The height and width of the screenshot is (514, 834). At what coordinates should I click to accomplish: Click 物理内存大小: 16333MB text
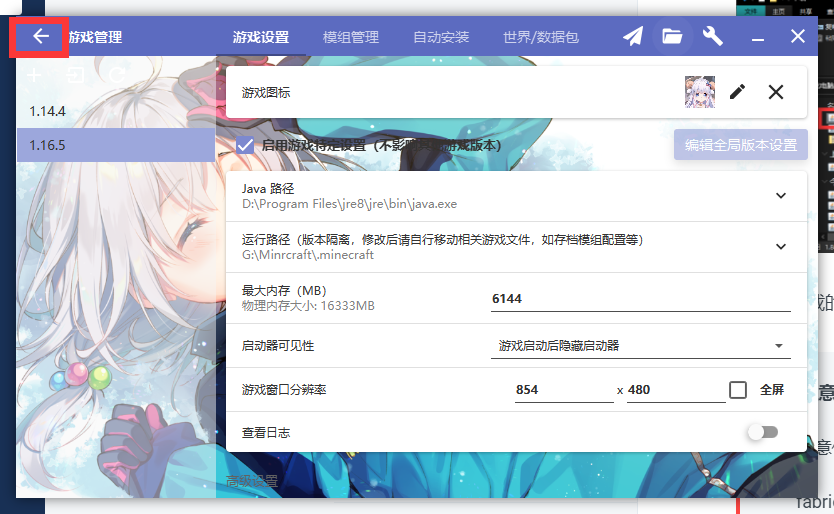pyautogui.click(x=308, y=306)
